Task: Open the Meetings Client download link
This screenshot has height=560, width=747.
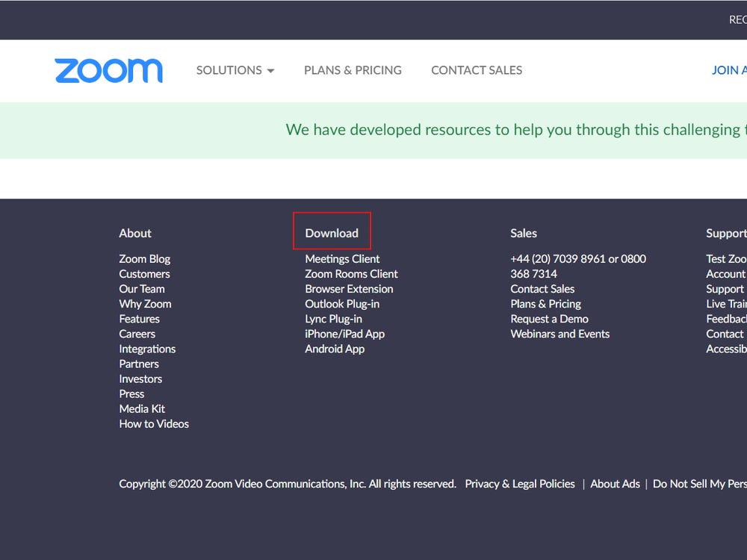Action: click(341, 258)
